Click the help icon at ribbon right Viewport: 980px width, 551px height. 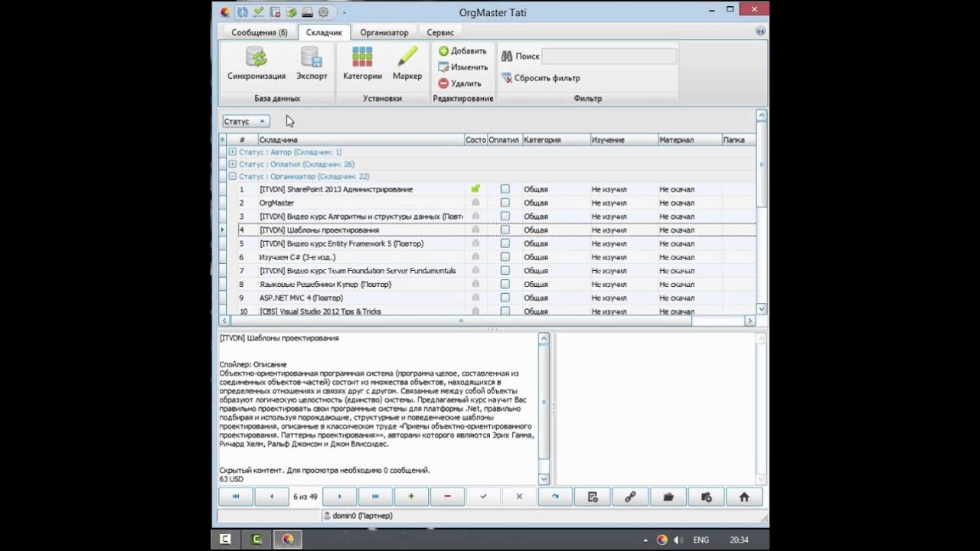point(760,31)
